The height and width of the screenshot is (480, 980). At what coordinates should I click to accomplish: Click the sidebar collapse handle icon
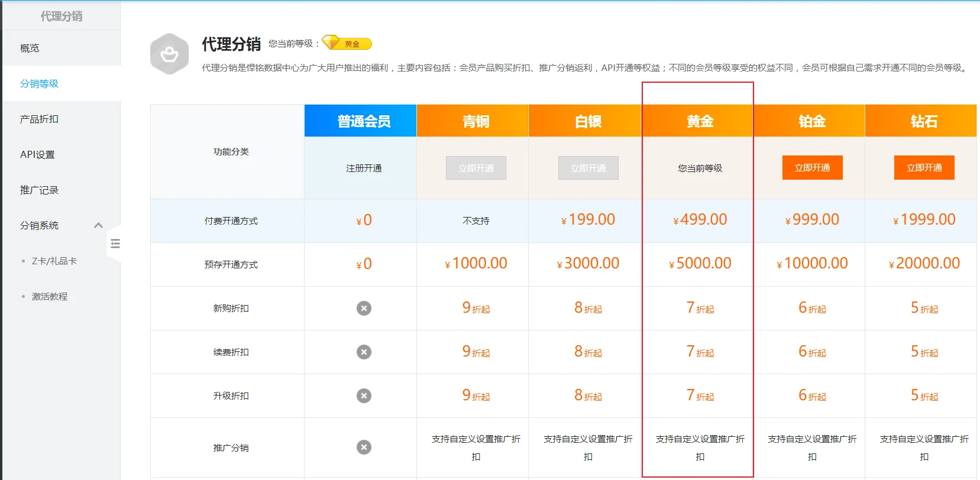[x=115, y=244]
